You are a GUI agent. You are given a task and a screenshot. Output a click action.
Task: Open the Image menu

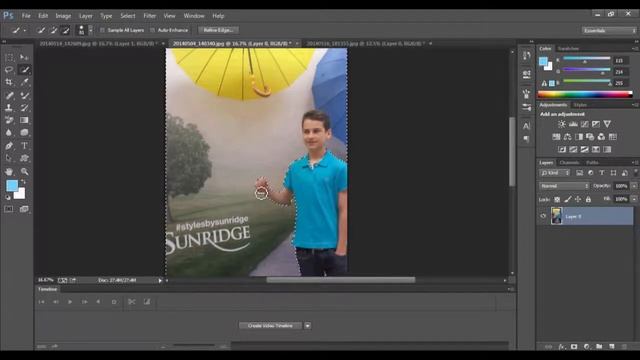[63, 16]
